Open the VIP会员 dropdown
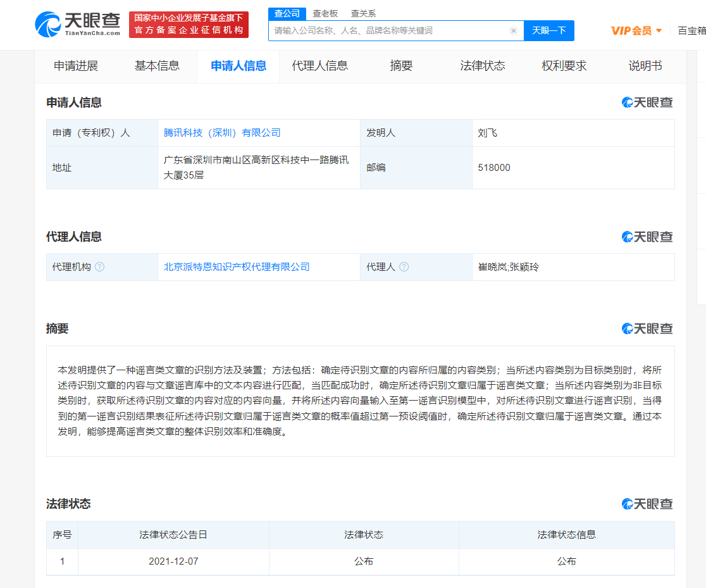 (636, 30)
